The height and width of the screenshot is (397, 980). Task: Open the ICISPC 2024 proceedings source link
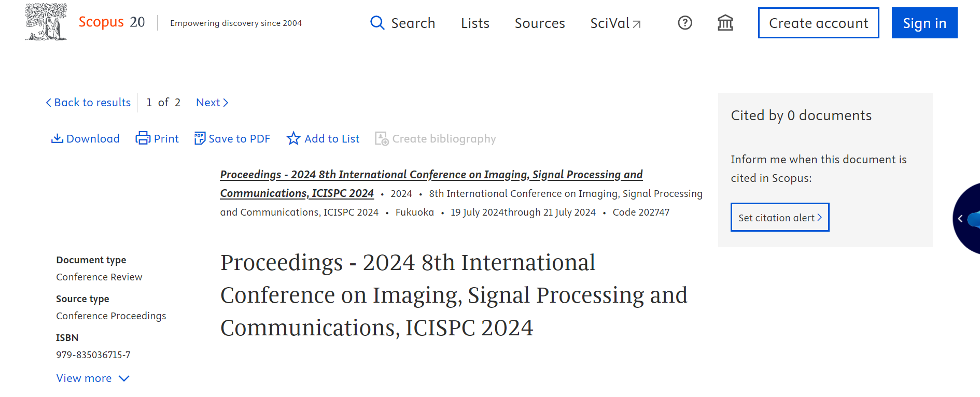431,183
